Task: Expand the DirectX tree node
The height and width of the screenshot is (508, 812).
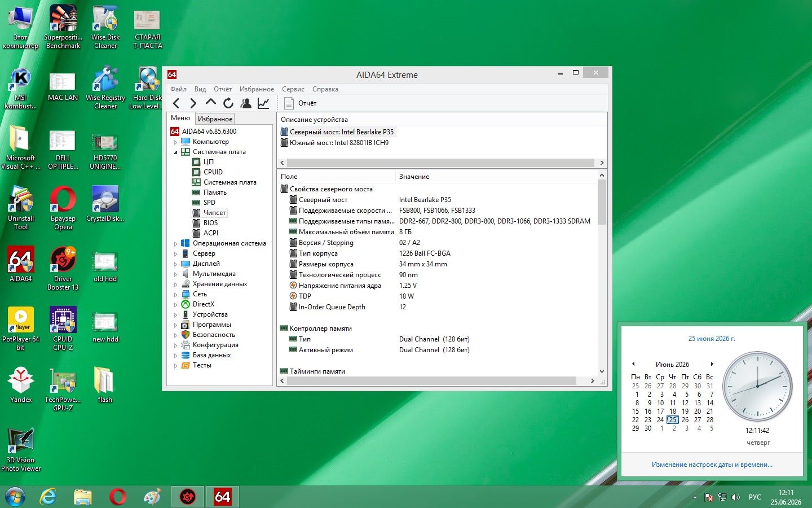Action: 175,305
